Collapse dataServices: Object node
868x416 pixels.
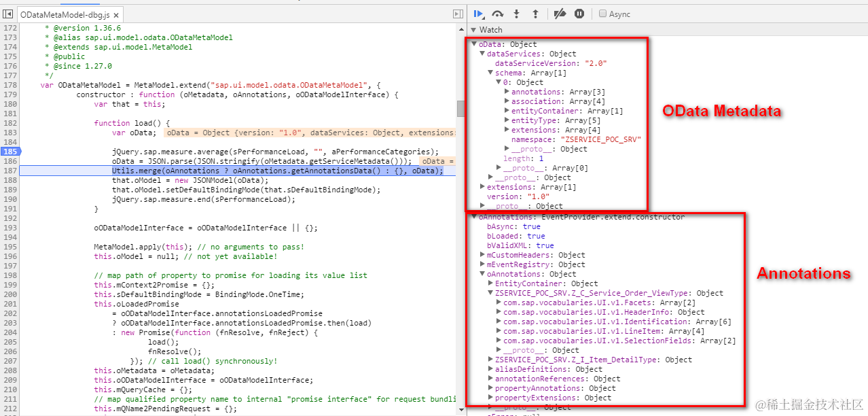pos(482,54)
